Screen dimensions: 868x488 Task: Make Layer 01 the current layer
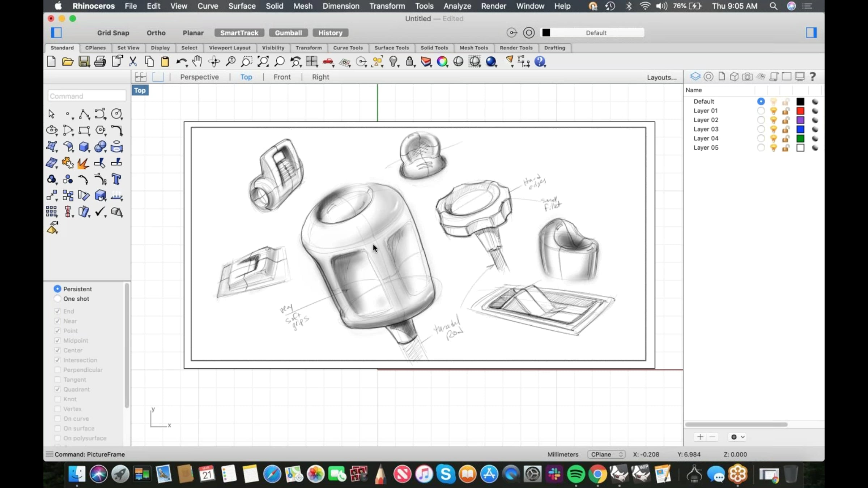pos(761,111)
